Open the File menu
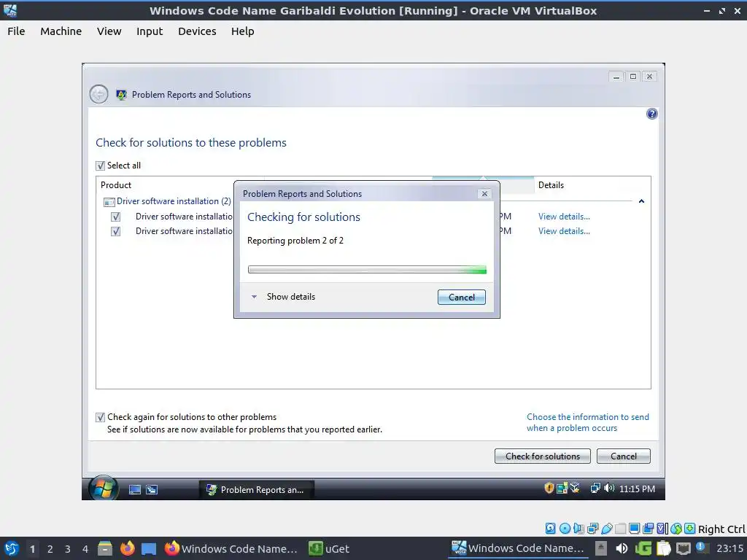This screenshot has height=560, width=747. (16, 31)
